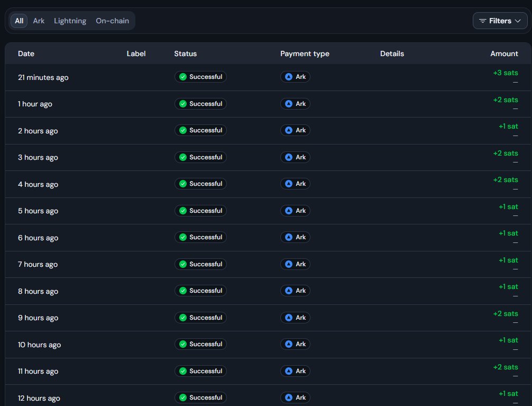532x406 pixels.
Task: Click blue Ark icon in 7 hours ago row
Action: tap(289, 264)
